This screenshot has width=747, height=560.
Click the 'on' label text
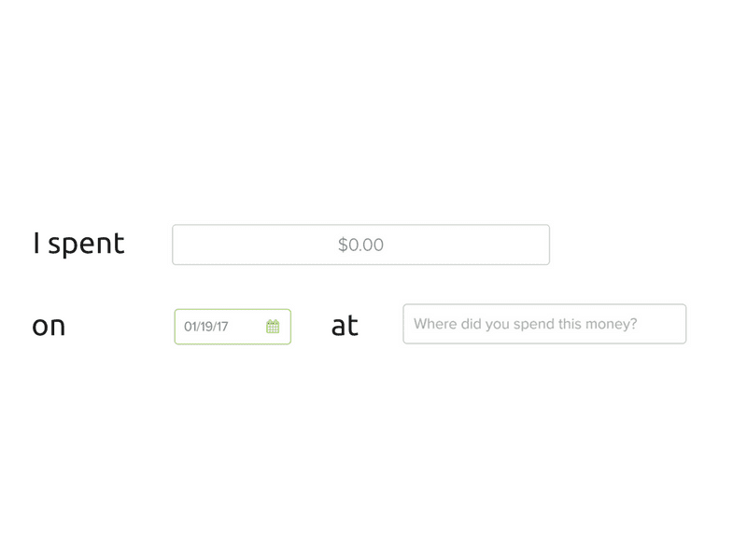[49, 326]
